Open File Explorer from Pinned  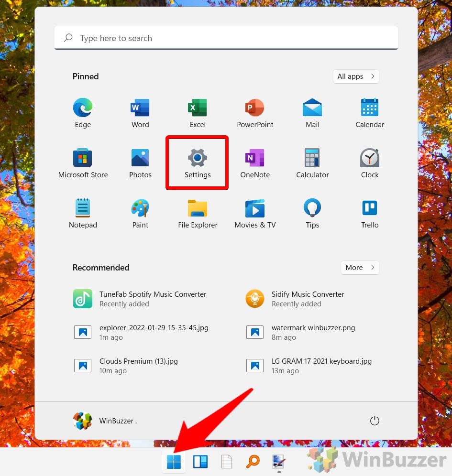pyautogui.click(x=198, y=213)
